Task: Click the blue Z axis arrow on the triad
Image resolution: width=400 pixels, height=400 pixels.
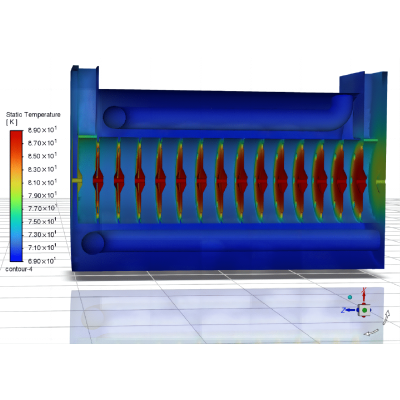Action: pos(349,310)
